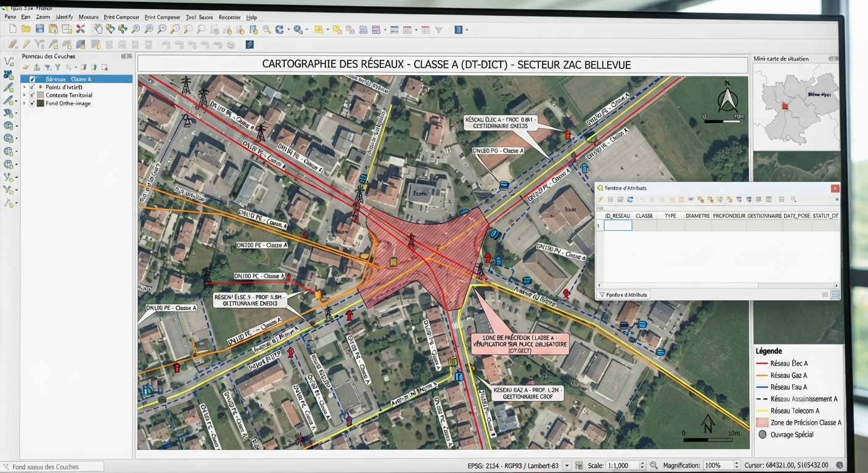This screenshot has width=868, height=473.
Task: Click the gray funnel icon in the main toolbar
Action: coord(438,30)
